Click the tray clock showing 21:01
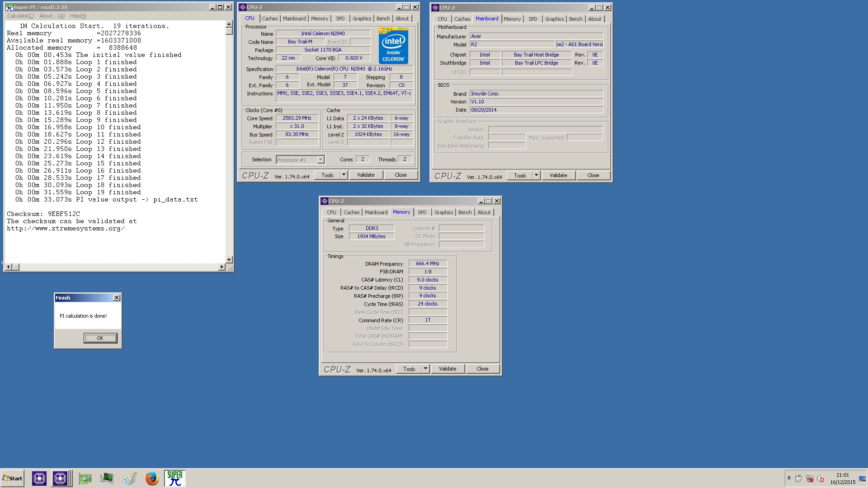This screenshot has width=868, height=488. [x=843, y=475]
